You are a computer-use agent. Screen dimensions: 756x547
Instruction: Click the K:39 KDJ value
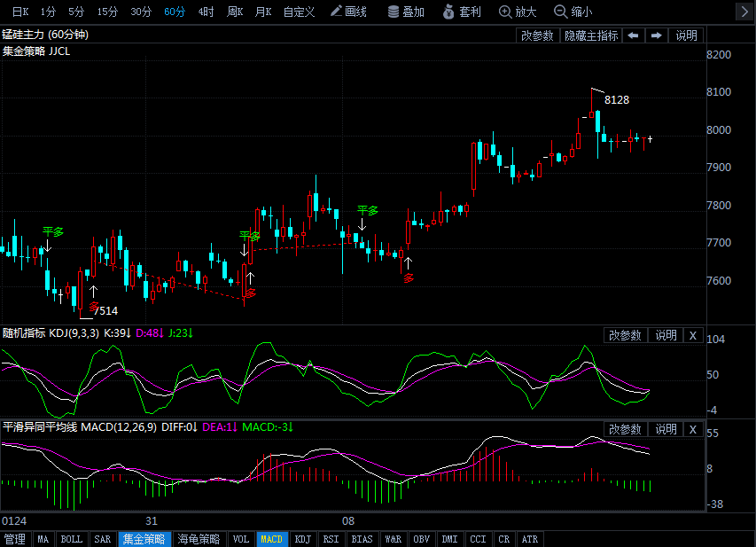point(118,333)
